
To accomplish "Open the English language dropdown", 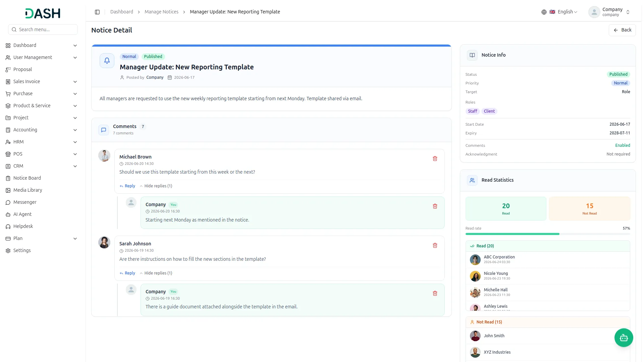I will [564, 12].
